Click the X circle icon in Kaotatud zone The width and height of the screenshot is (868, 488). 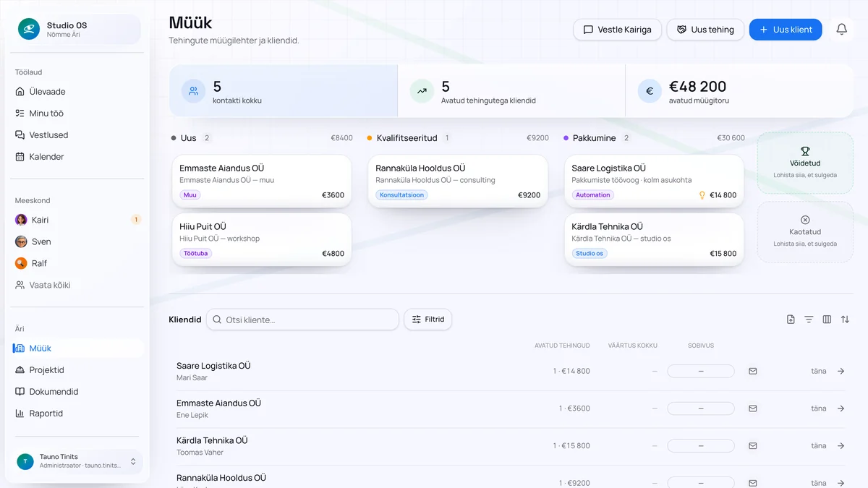[805, 220]
